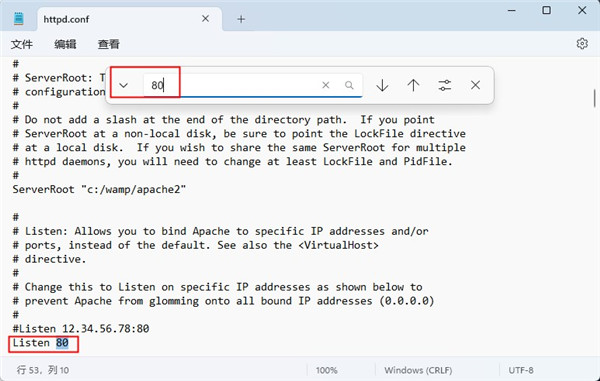Click the line starting # Change this to Listen
600x381 pixels.
217,287
